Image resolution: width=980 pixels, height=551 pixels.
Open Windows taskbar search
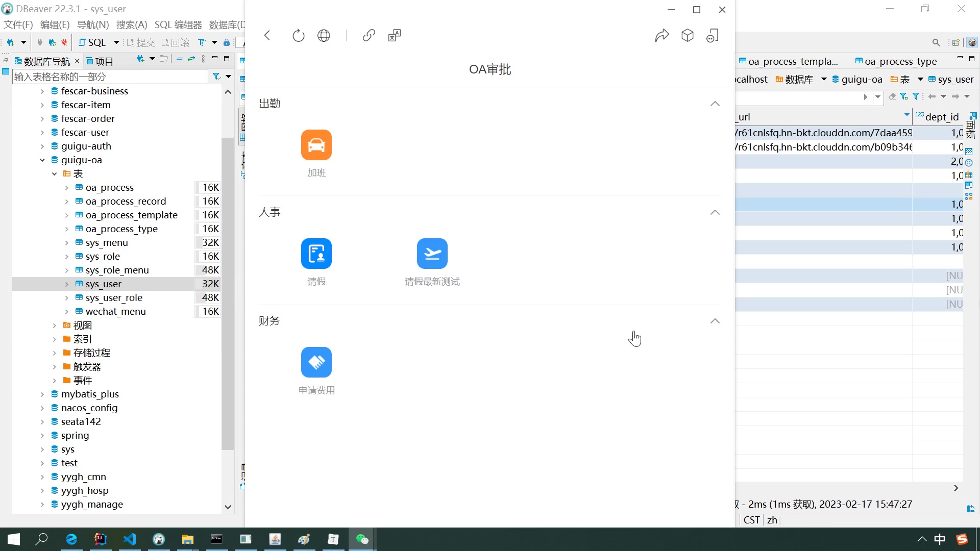(x=41, y=539)
